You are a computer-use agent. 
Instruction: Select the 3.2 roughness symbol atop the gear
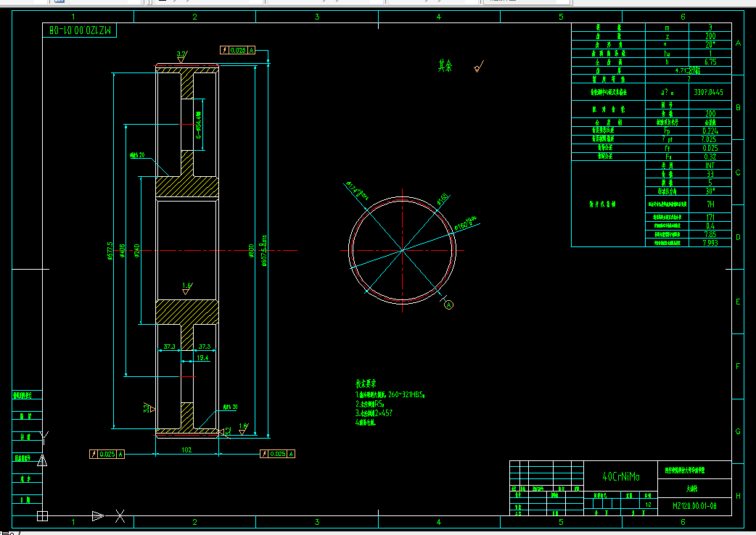pos(181,57)
